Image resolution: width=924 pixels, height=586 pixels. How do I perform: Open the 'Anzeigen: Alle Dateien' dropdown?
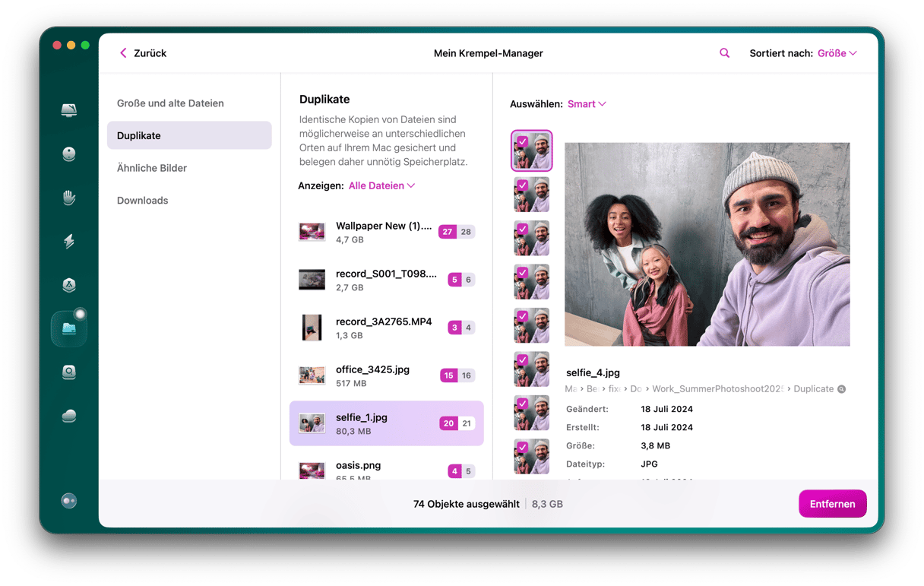(381, 185)
